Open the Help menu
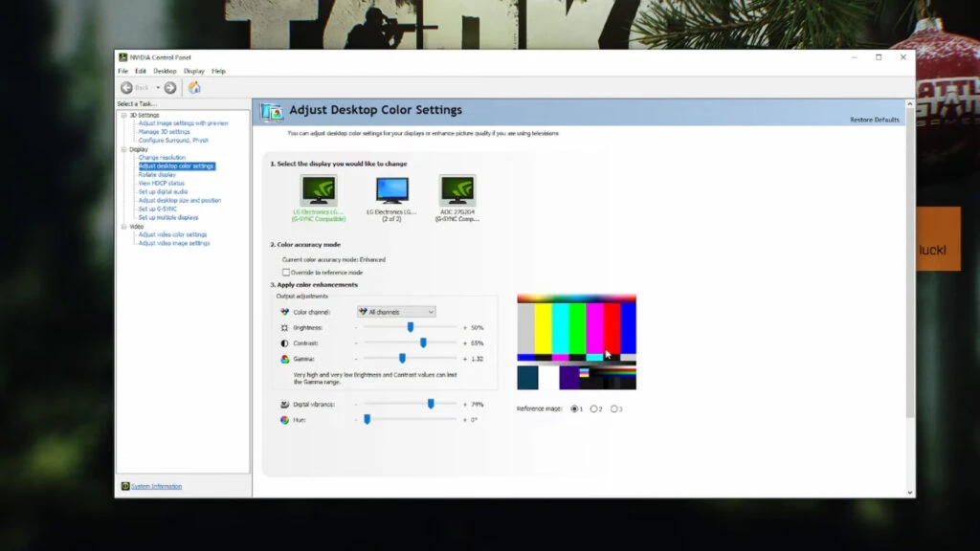 click(x=218, y=71)
